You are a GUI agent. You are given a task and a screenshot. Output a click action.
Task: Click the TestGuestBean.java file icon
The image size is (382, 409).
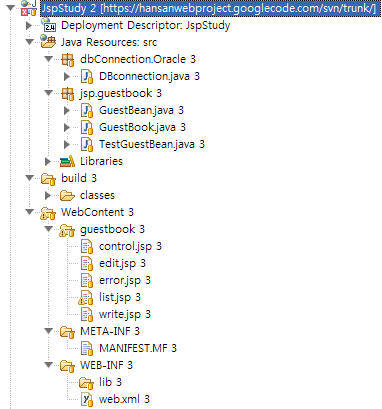point(87,144)
